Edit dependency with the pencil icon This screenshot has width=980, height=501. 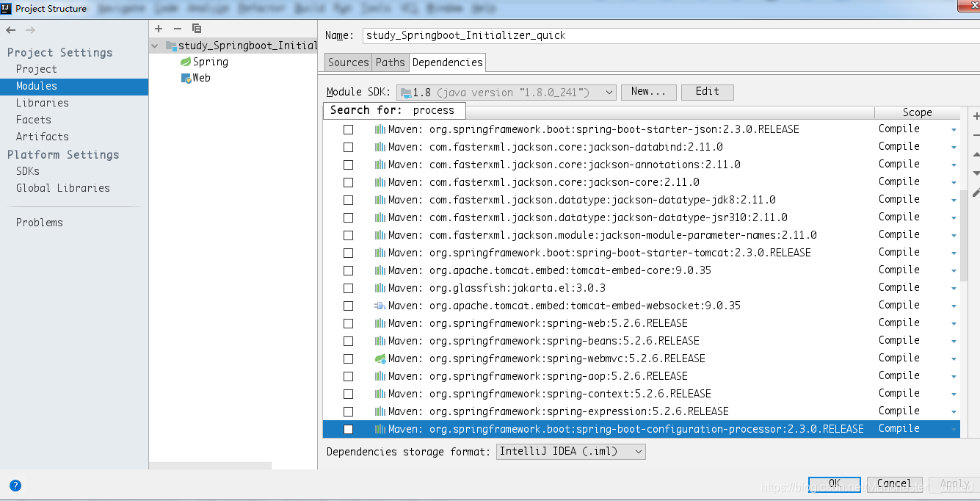pyautogui.click(x=976, y=192)
